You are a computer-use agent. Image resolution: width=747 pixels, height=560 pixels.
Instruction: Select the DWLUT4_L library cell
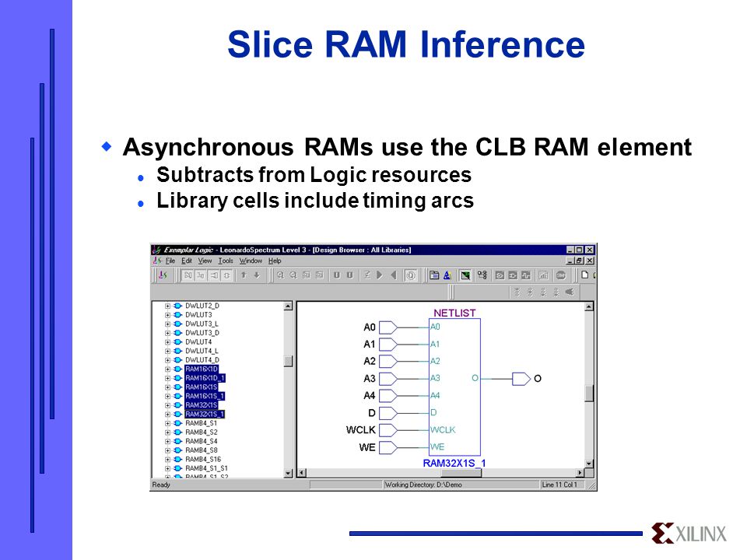pyautogui.click(x=202, y=351)
